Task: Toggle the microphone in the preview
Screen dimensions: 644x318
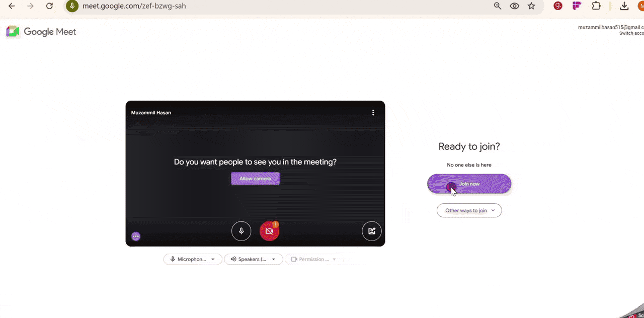Action: coord(241,231)
